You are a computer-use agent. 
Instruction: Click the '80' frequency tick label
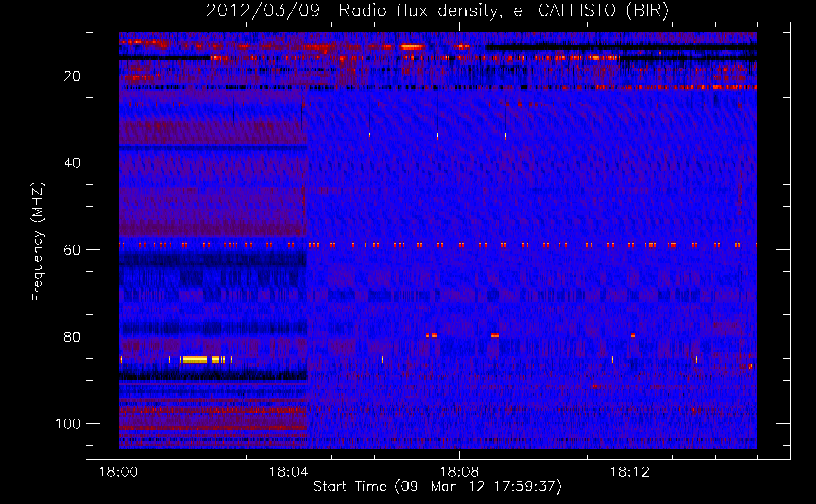pyautogui.click(x=72, y=337)
